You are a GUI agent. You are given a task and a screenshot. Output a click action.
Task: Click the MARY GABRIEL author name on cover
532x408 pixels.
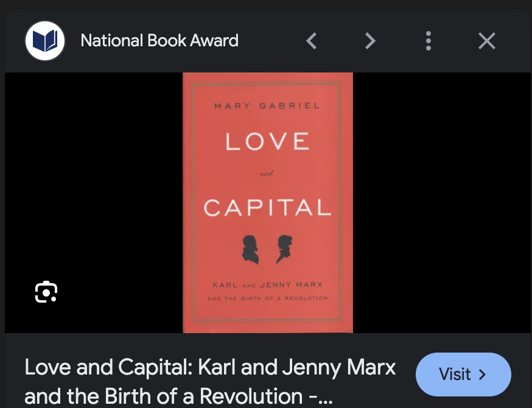point(267,106)
